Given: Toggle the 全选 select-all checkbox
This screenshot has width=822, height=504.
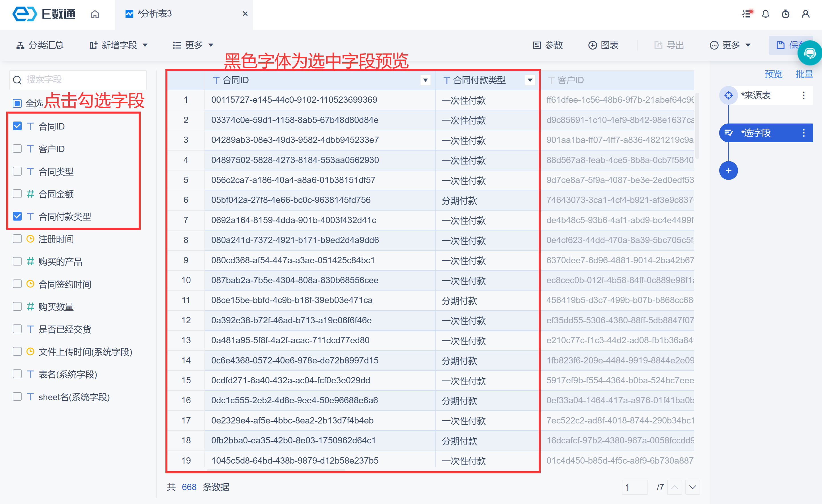Looking at the screenshot, I should pyautogui.click(x=17, y=103).
